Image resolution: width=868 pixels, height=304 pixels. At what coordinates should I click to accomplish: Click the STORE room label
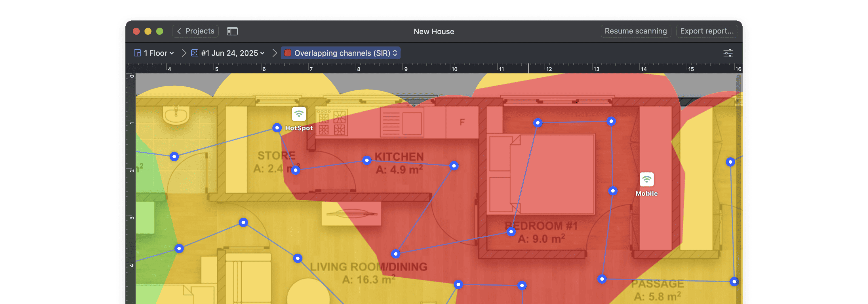276,156
